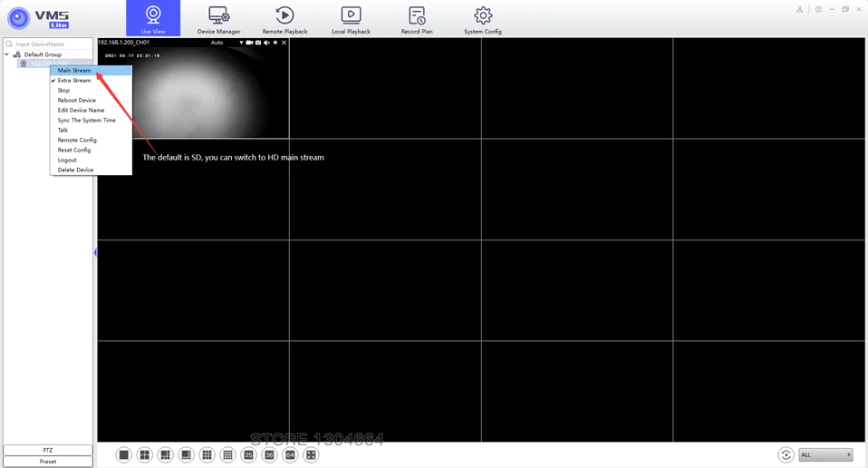Open System Config
Viewport: 868px width, 468px height.
tap(483, 20)
